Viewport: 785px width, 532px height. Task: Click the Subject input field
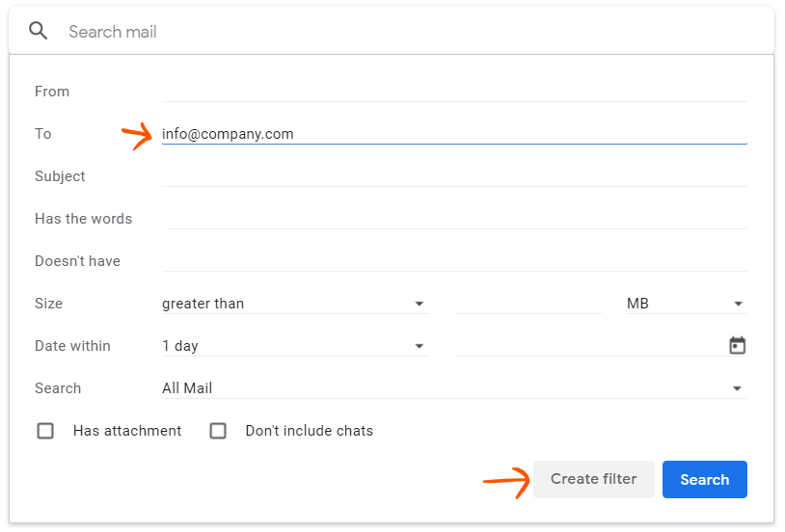[x=453, y=175]
